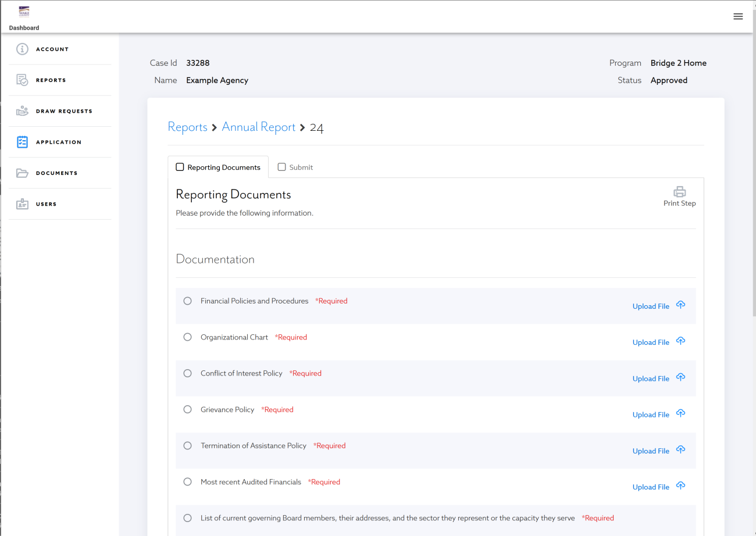
Task: Select Financial Policies and Procedures radio circle
Action: [187, 301]
